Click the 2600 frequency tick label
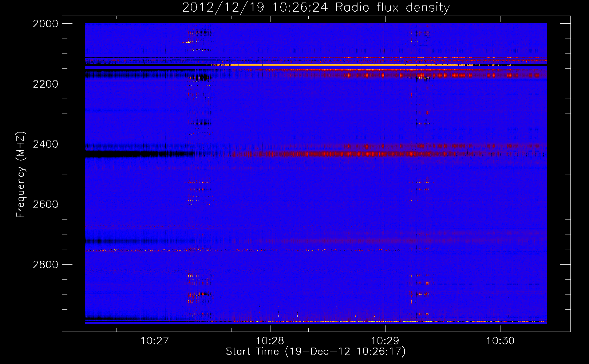589x364 pixels. pyautogui.click(x=46, y=204)
